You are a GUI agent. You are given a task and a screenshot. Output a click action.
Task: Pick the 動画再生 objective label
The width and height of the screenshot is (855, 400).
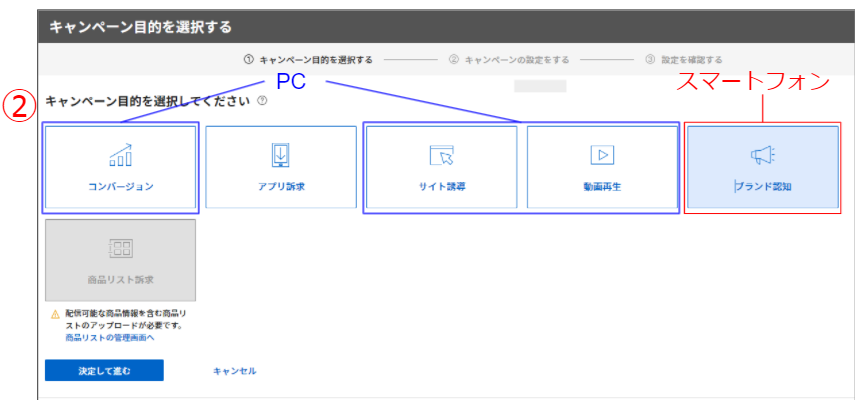(x=601, y=187)
